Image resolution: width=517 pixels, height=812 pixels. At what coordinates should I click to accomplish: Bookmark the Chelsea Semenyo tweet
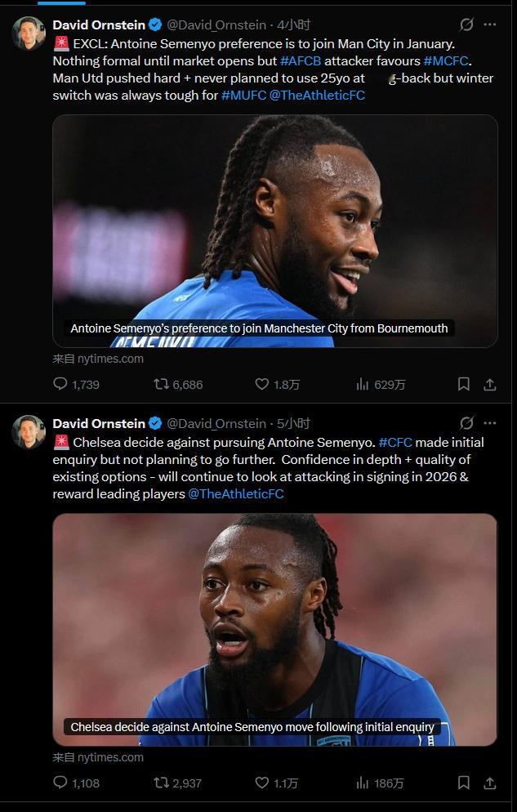coord(464,783)
